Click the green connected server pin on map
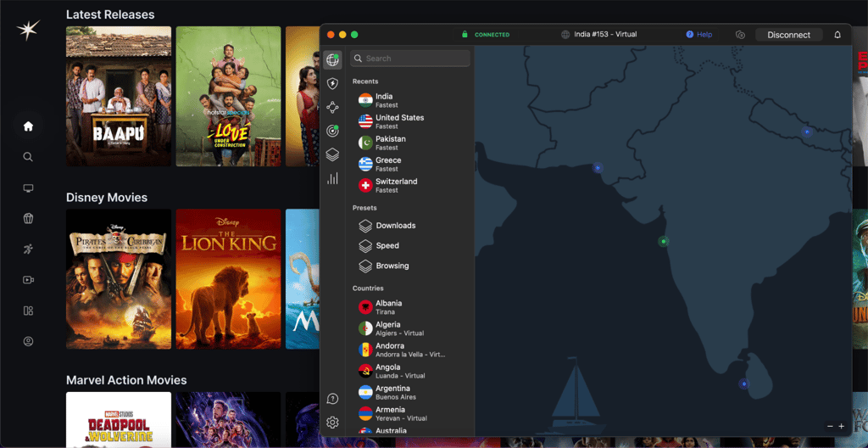This screenshot has height=448, width=868. point(663,241)
